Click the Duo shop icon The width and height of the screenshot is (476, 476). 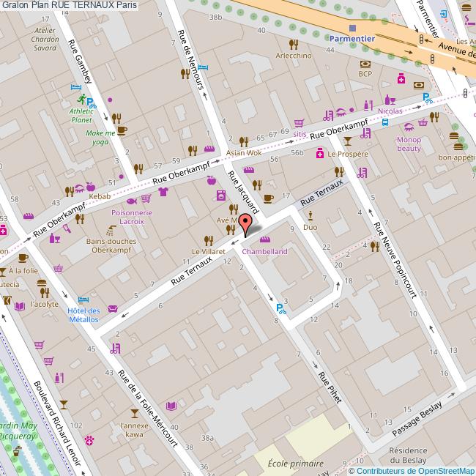point(310,215)
